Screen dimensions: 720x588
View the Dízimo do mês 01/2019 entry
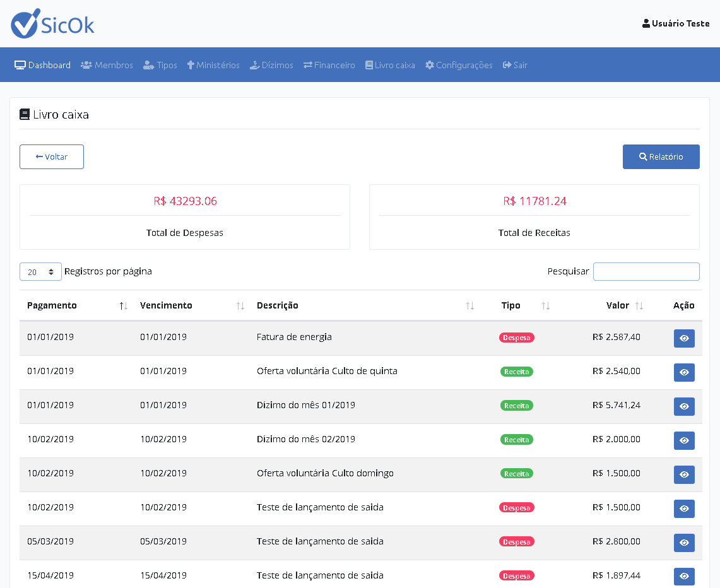[684, 406]
